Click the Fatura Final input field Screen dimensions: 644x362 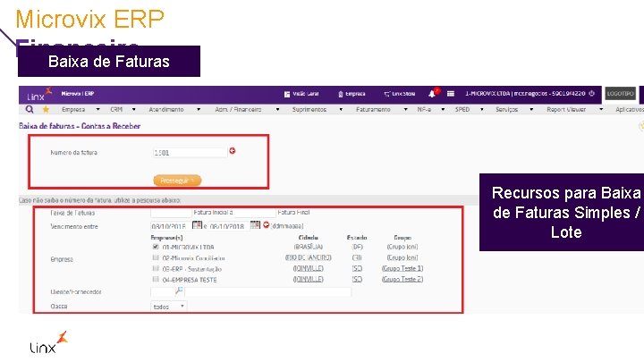(x=256, y=213)
